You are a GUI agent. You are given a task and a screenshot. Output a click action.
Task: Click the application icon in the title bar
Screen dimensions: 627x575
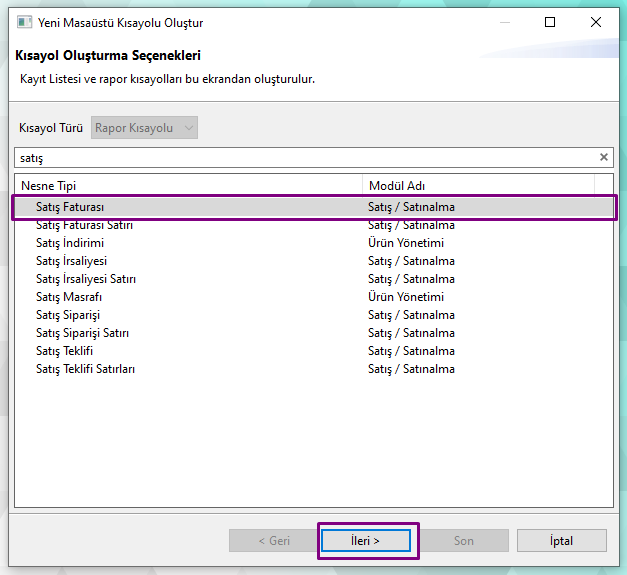point(24,22)
